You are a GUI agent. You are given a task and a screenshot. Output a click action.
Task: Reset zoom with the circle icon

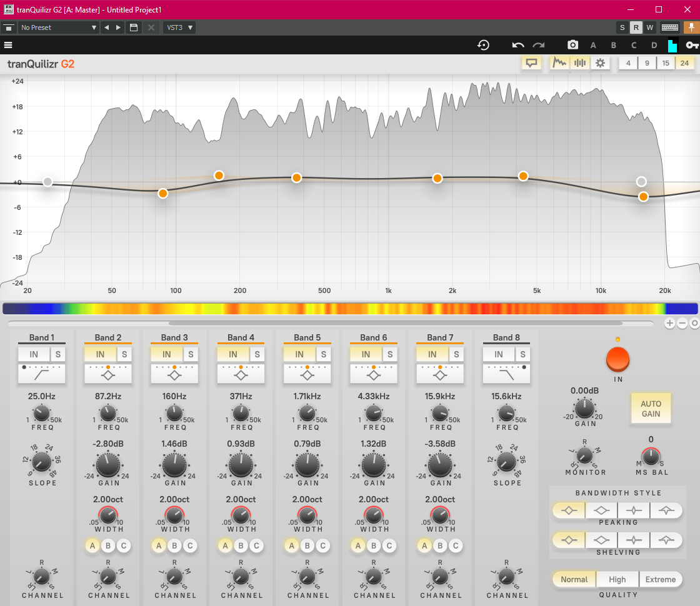(694, 323)
